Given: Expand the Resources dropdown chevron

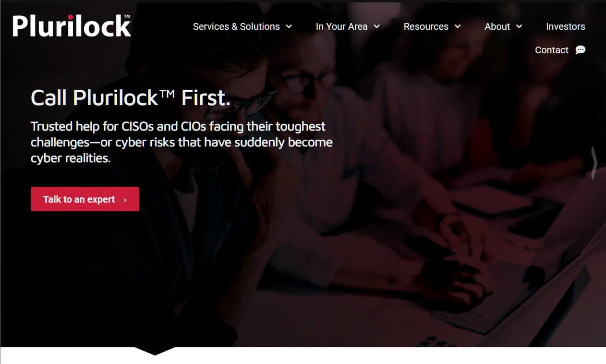Looking at the screenshot, I should coord(458,26).
